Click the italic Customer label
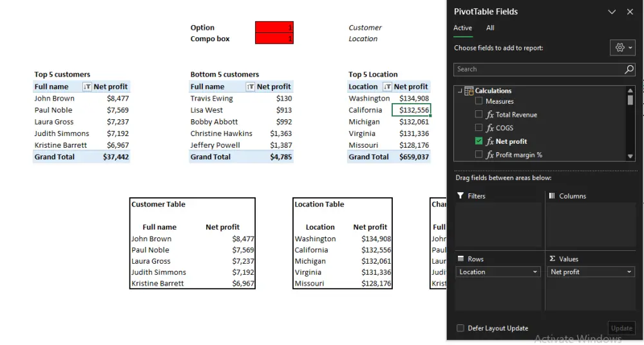This screenshot has width=644, height=345. [365, 28]
